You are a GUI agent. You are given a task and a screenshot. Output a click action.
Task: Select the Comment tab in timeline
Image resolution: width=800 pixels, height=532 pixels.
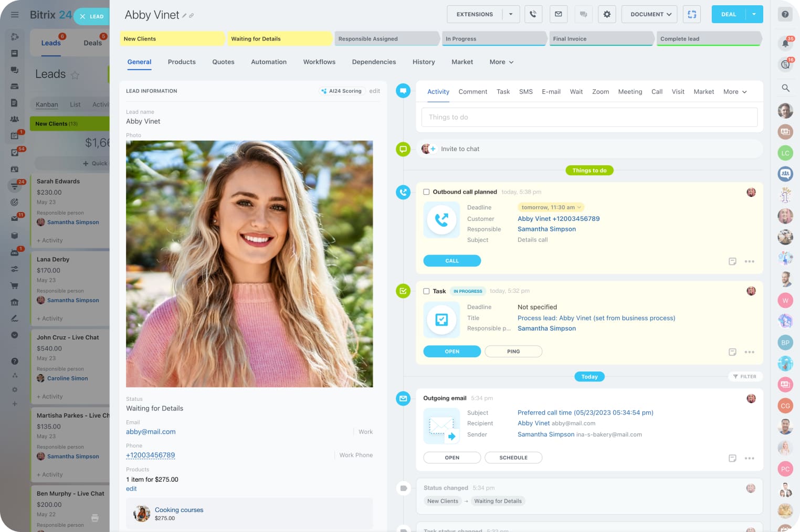472,92
